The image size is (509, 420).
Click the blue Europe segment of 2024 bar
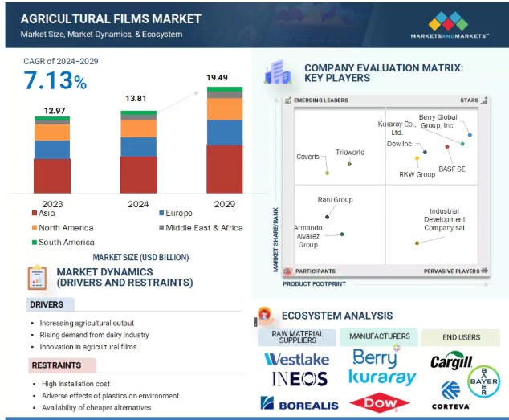139,147
